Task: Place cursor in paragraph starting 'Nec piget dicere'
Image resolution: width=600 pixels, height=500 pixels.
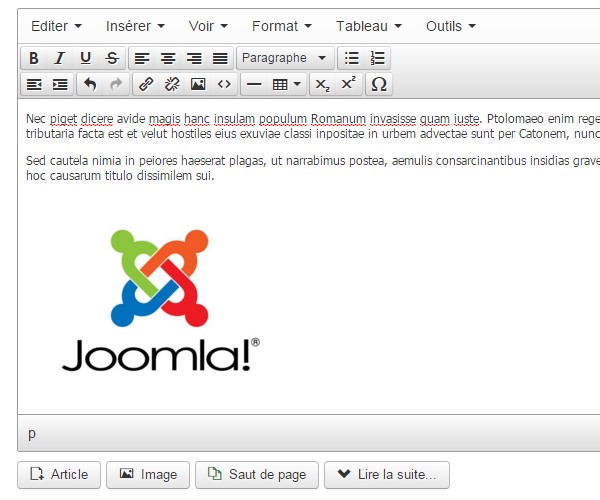Action: coord(312,126)
